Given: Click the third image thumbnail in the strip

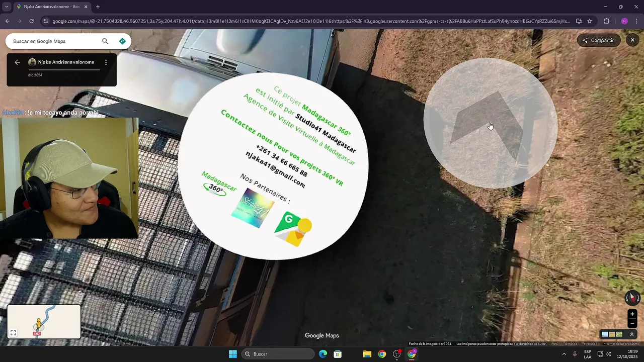Looking at the screenshot, I should (619, 334).
